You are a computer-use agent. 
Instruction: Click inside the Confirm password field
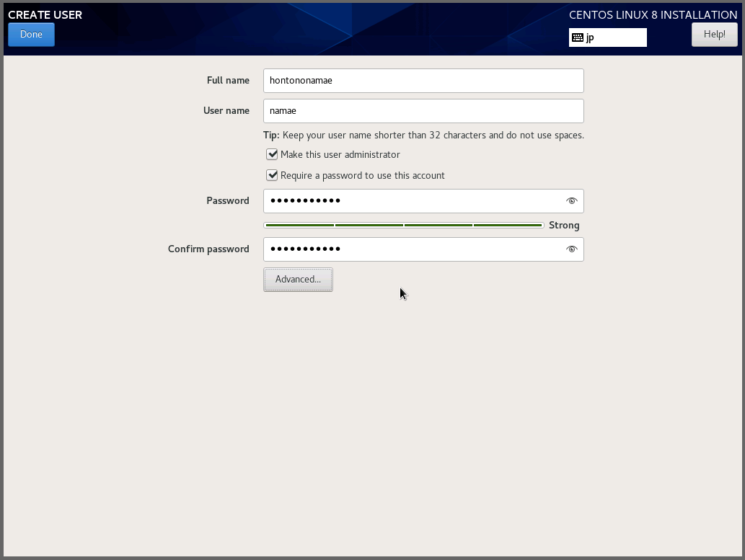coord(411,249)
